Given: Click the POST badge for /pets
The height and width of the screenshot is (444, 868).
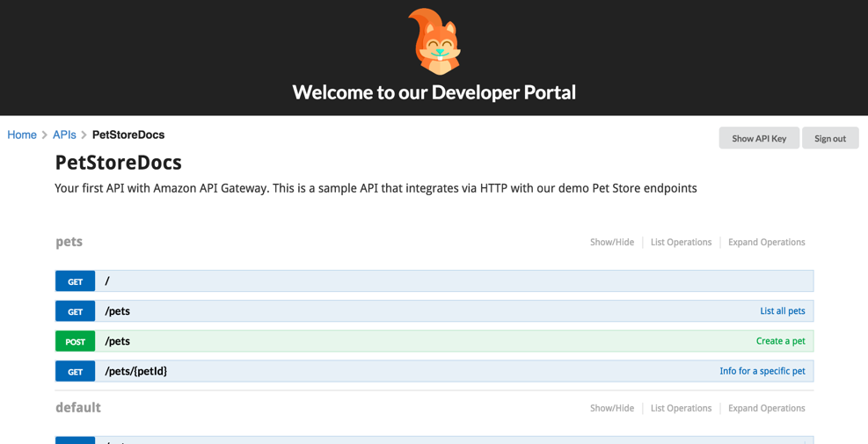Looking at the screenshot, I should (x=76, y=341).
